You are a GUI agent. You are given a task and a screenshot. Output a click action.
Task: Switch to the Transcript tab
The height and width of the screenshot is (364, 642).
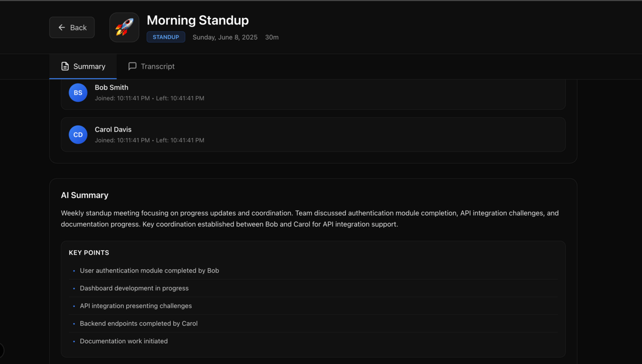(151, 66)
